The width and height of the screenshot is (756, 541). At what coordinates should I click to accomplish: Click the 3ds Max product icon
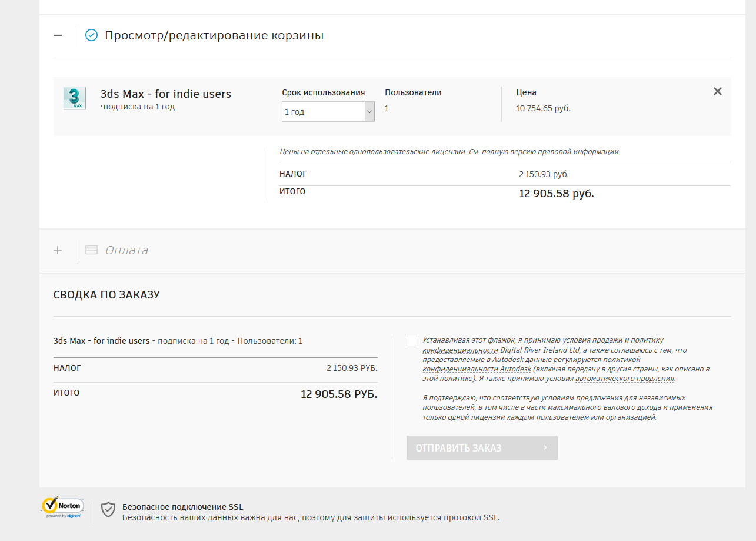(x=75, y=98)
